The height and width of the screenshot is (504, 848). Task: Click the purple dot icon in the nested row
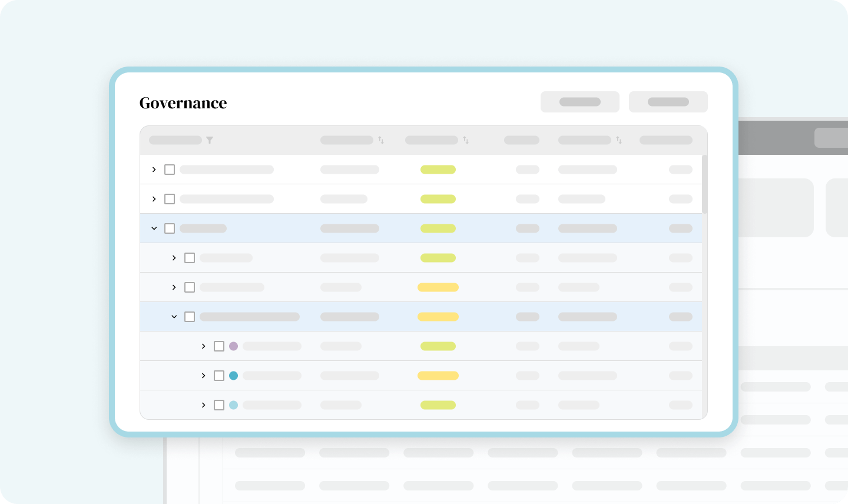pyautogui.click(x=233, y=346)
